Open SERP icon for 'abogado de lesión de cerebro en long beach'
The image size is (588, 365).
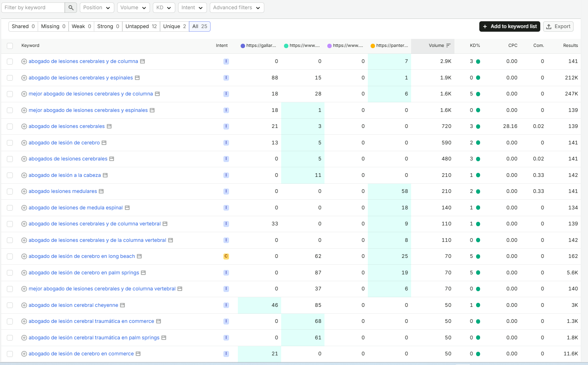[139, 256]
